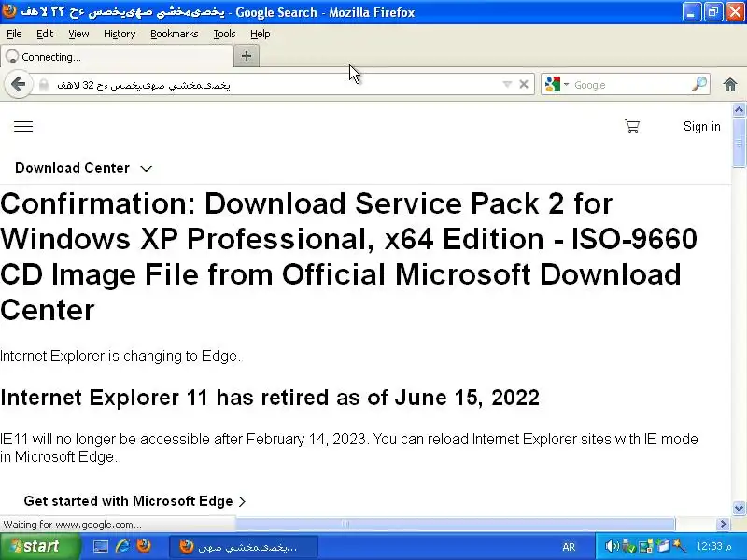Click the AR language indicator
747x560 pixels.
(x=569, y=547)
